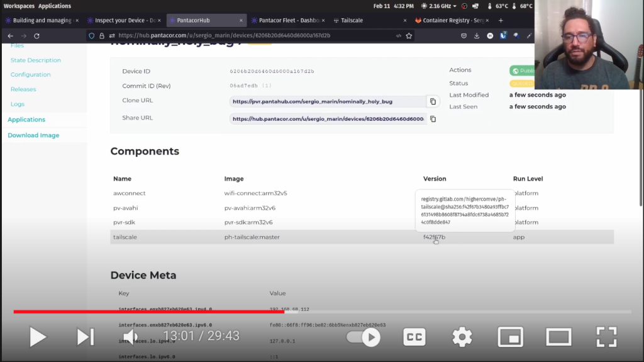Click the wifi-connect:arm32v5 image text
Image resolution: width=644 pixels, height=362 pixels.
pos(255,193)
